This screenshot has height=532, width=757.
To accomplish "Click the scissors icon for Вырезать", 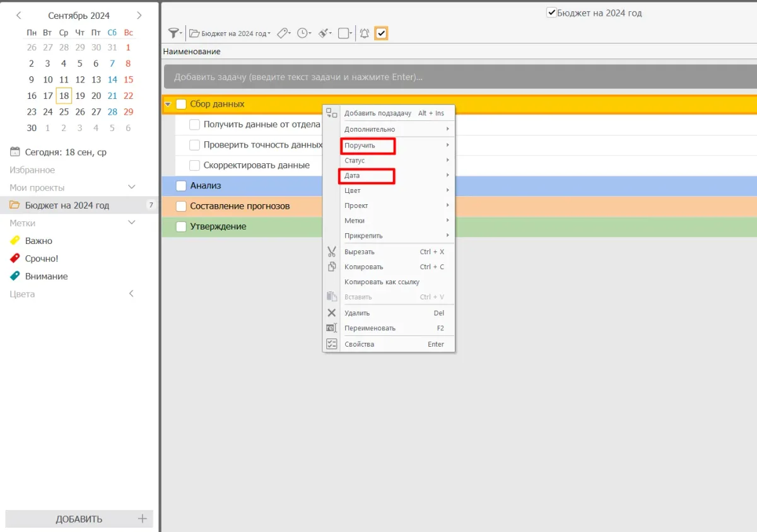I will 331,252.
